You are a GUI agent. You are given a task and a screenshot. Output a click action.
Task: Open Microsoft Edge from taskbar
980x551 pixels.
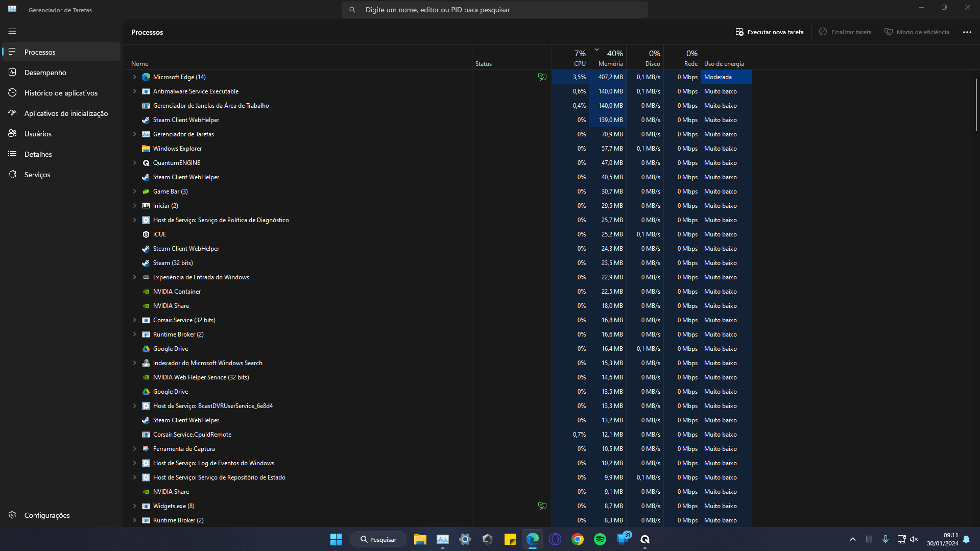tap(533, 539)
